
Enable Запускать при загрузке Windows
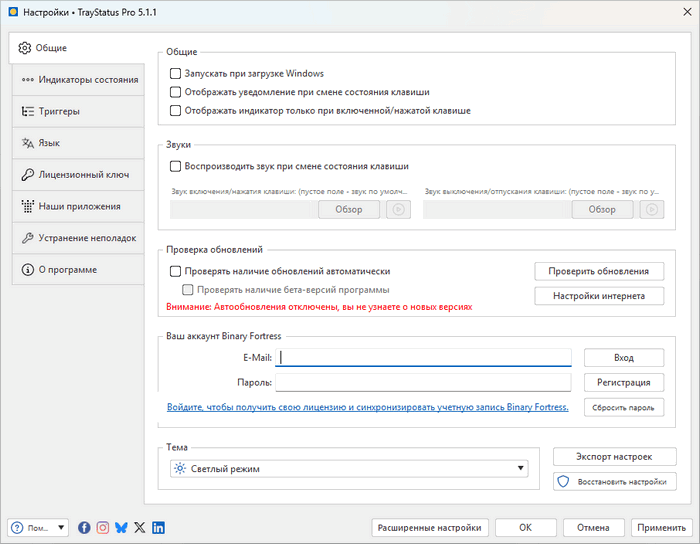pos(175,73)
